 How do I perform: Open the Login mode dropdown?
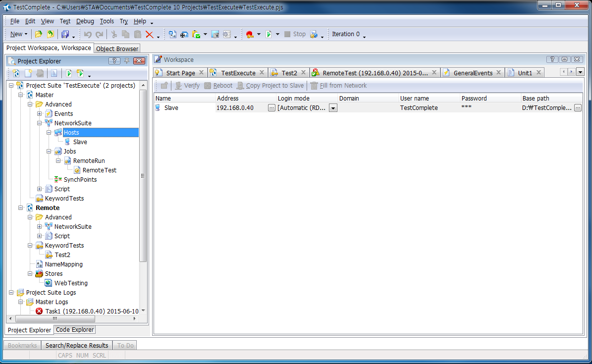333,108
